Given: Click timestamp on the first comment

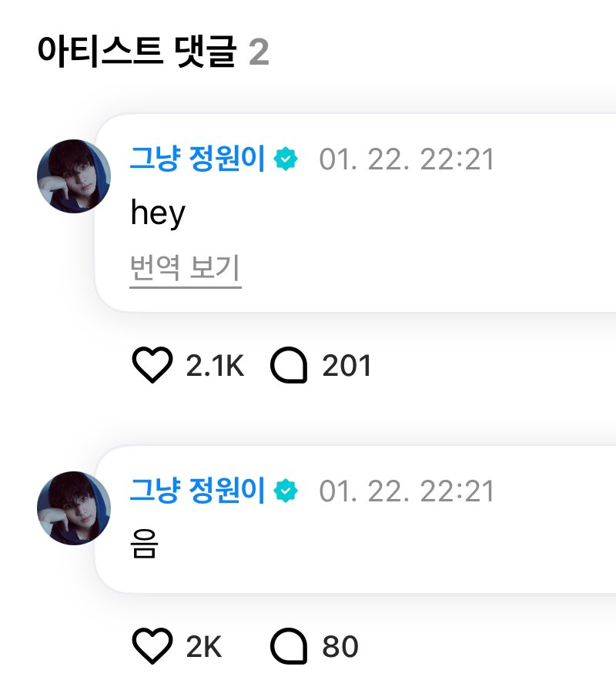Looking at the screenshot, I should [x=407, y=159].
